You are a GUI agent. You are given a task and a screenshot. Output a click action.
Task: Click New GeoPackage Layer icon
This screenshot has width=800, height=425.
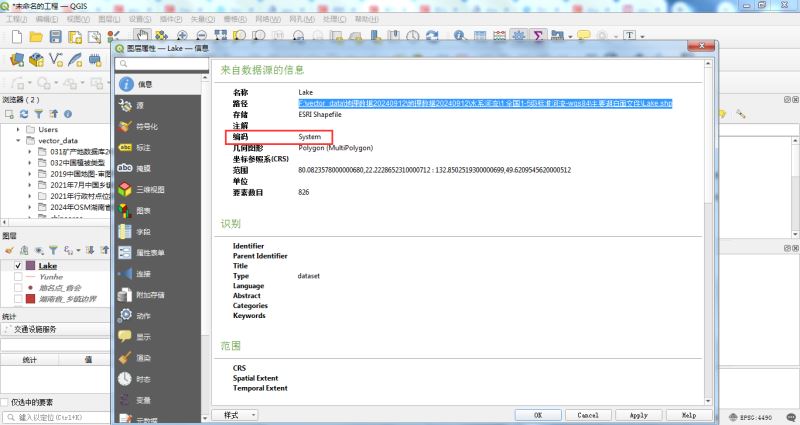pos(36,60)
